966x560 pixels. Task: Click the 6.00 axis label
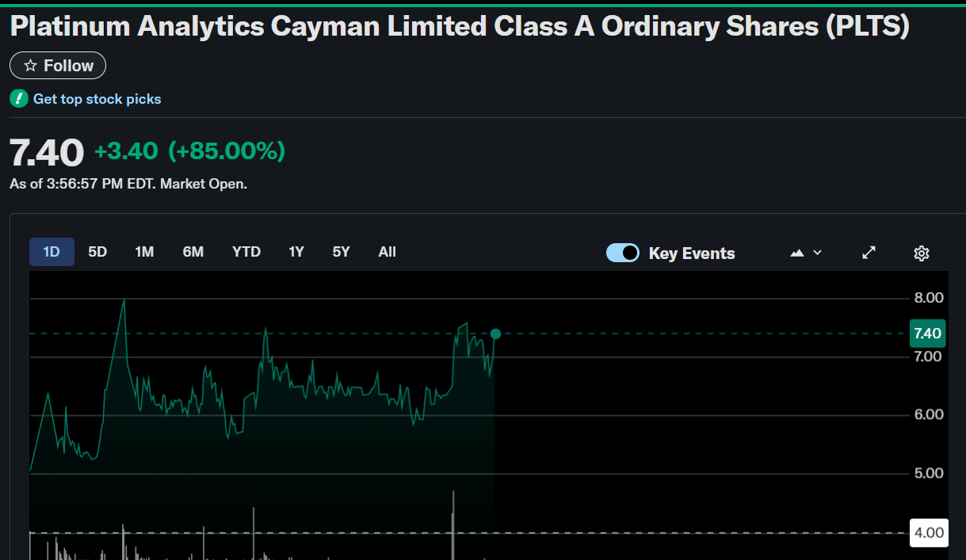click(929, 414)
